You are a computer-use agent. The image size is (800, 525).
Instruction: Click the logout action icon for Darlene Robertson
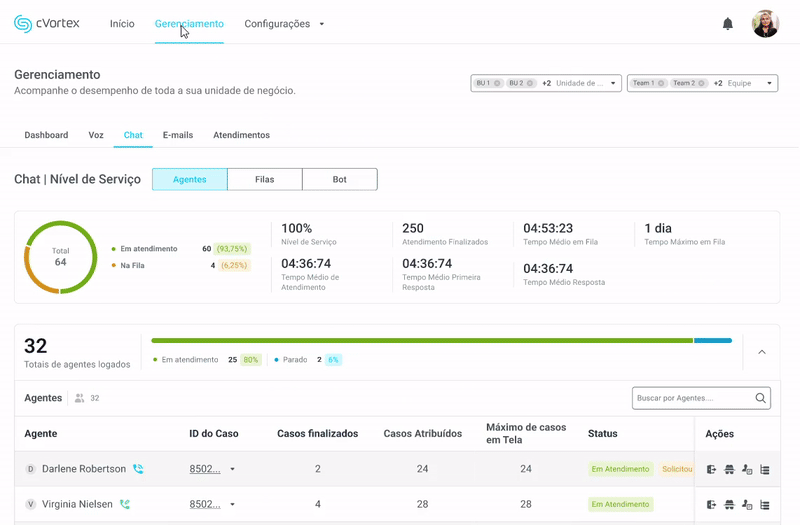tap(711, 469)
